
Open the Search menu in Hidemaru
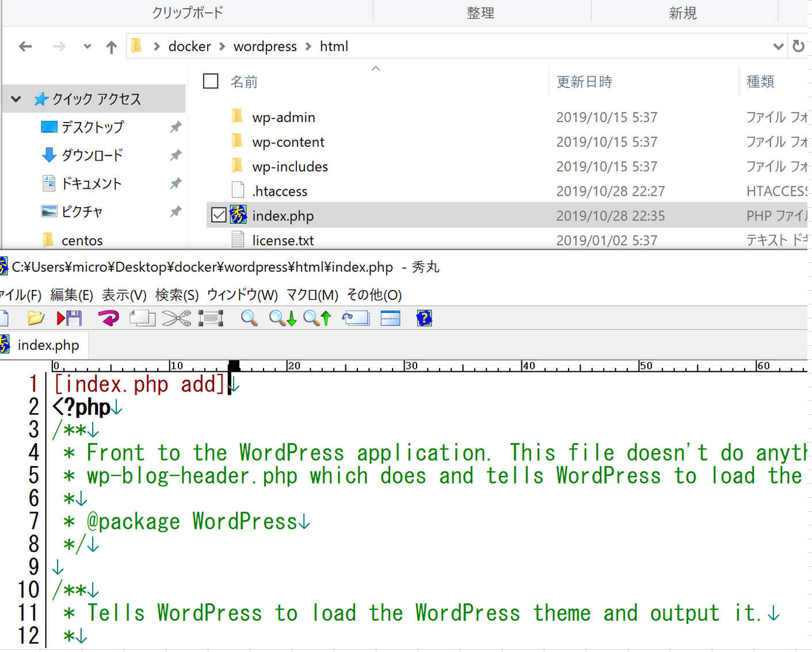tap(177, 295)
